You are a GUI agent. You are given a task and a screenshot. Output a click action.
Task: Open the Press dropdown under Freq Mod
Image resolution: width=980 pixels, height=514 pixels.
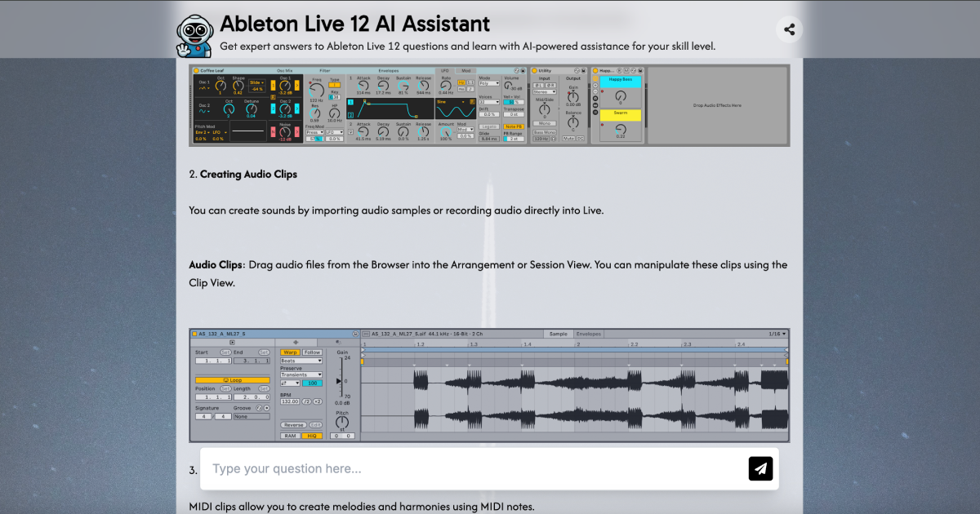point(314,132)
